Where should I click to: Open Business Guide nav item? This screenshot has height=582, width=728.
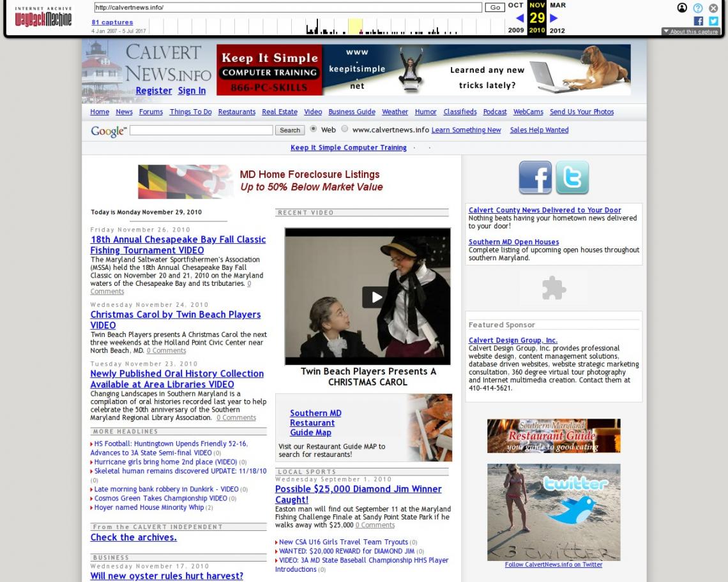pos(352,112)
